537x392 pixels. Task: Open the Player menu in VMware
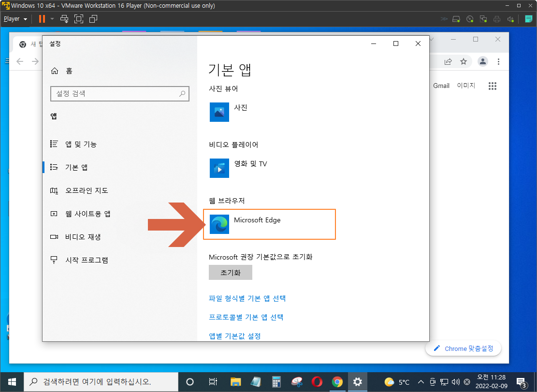15,19
